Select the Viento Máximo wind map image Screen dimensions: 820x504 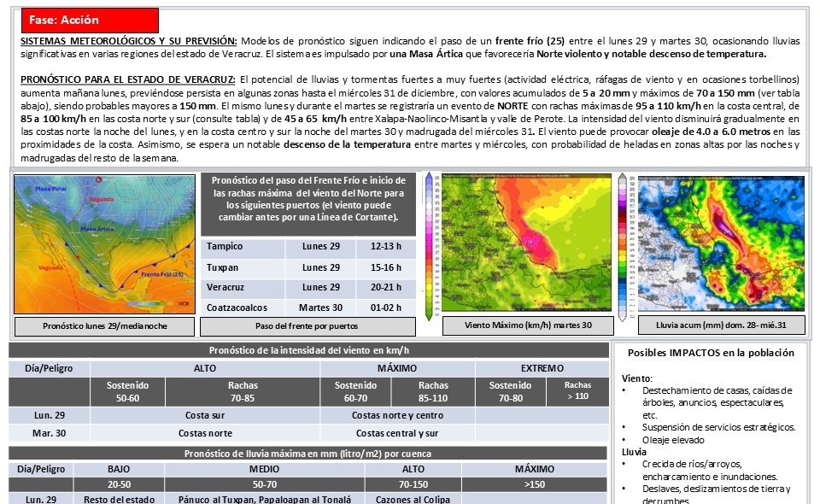(526, 243)
